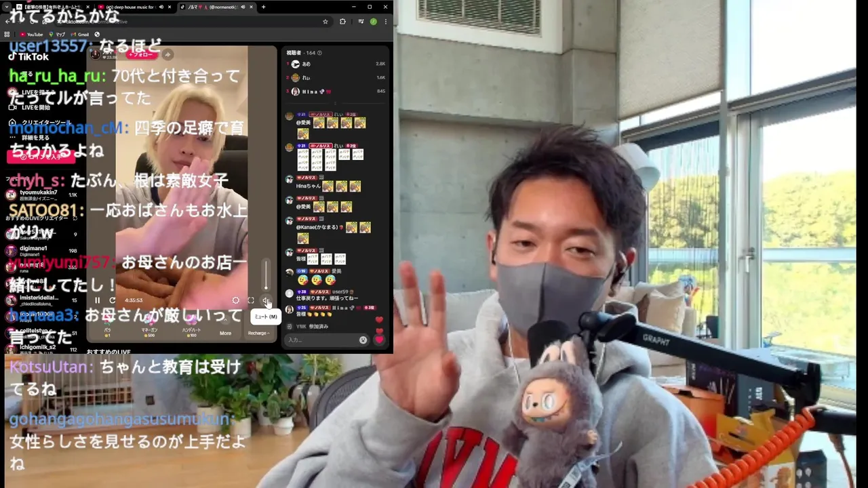Click the pink コインを入手 button
This screenshot has height=488, width=868.
click(41, 157)
